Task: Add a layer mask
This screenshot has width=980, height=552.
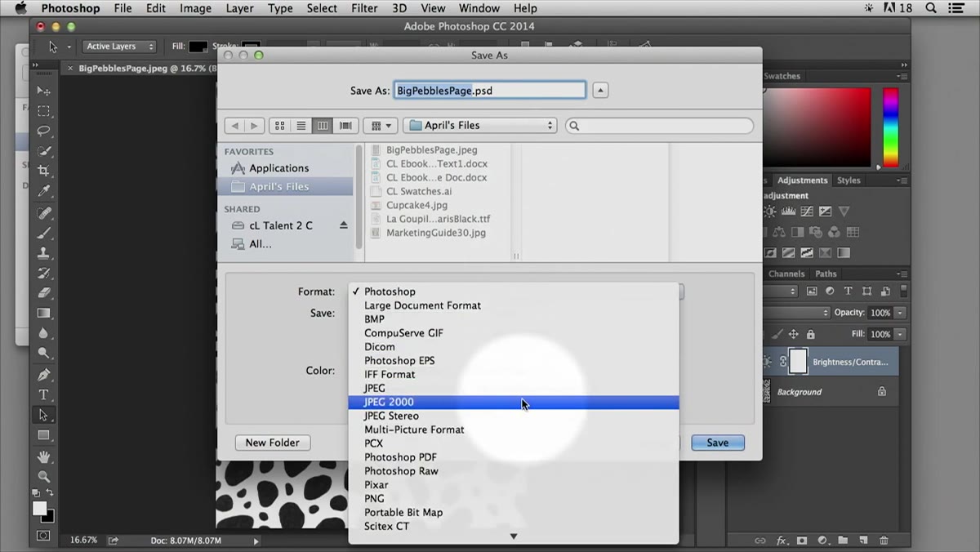Action: point(802,540)
